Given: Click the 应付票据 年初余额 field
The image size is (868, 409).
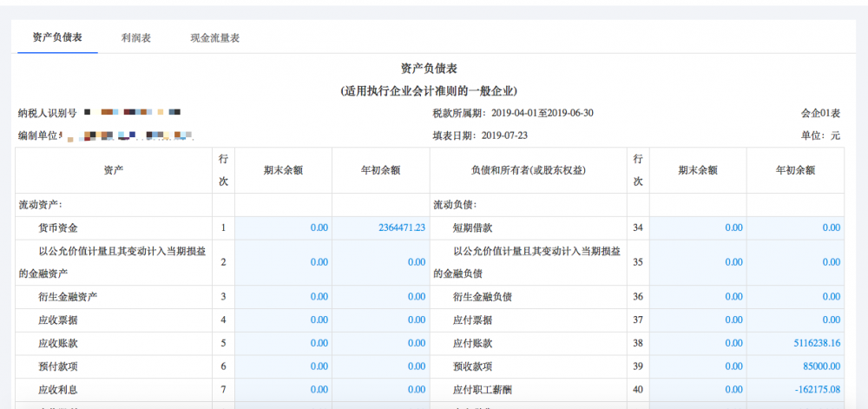Looking at the screenshot, I should [x=794, y=320].
